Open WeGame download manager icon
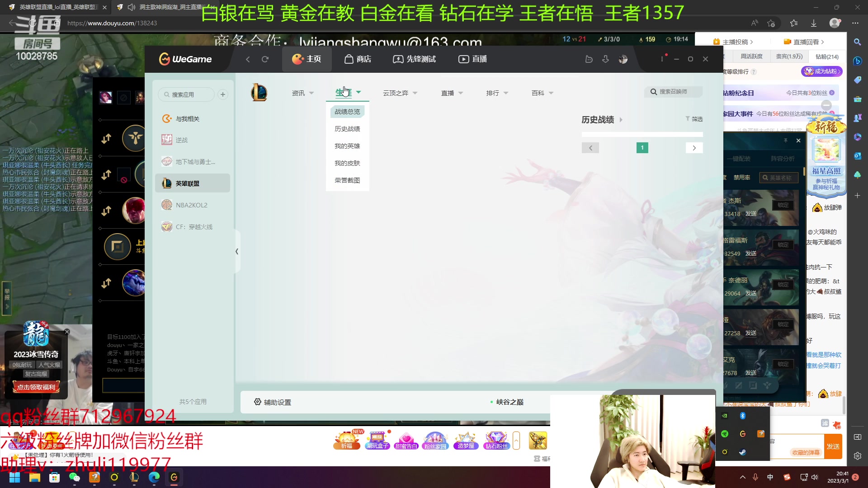The image size is (868, 488). 605,59
